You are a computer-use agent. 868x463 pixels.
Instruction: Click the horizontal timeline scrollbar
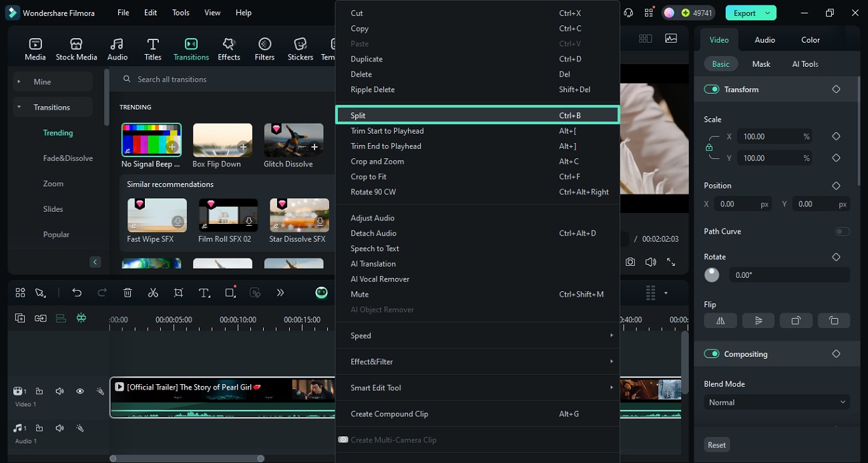(186, 458)
